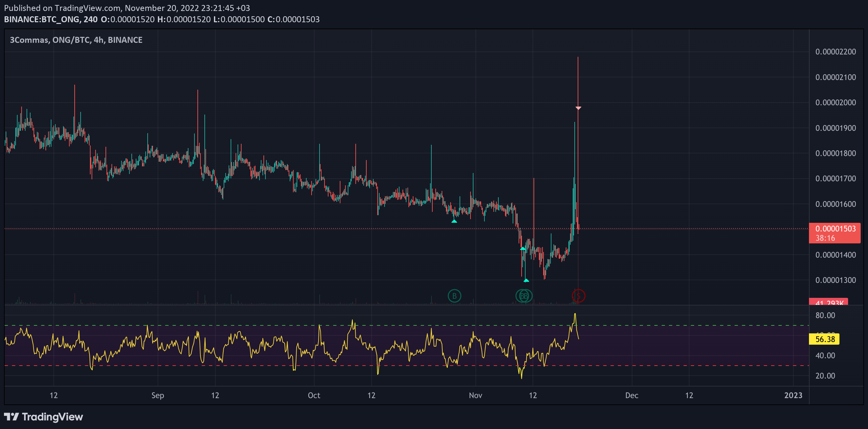This screenshot has height=429, width=868.
Task: Click the 38:16 candle countdown timer
Action: (825, 238)
